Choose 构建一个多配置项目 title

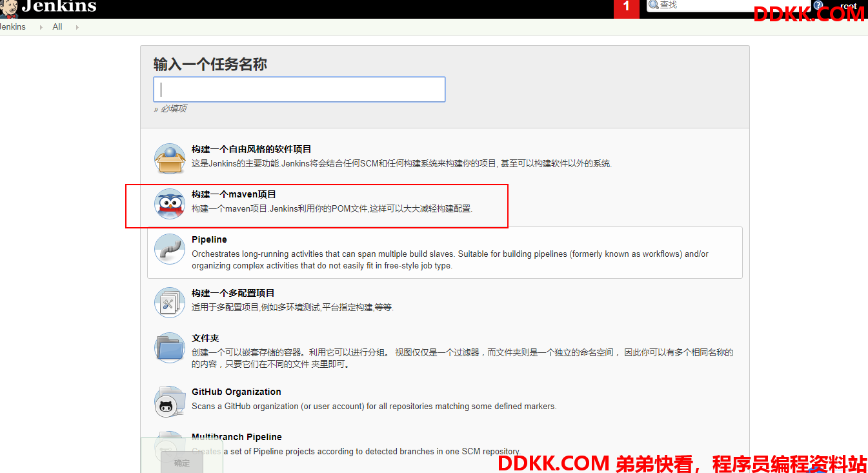tap(233, 293)
